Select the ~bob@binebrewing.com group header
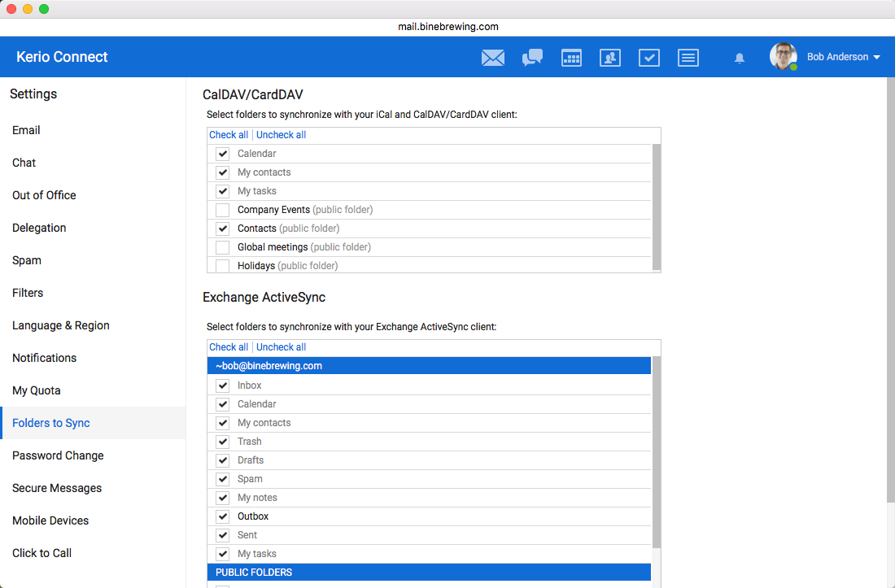The width and height of the screenshot is (895, 588). click(x=430, y=366)
